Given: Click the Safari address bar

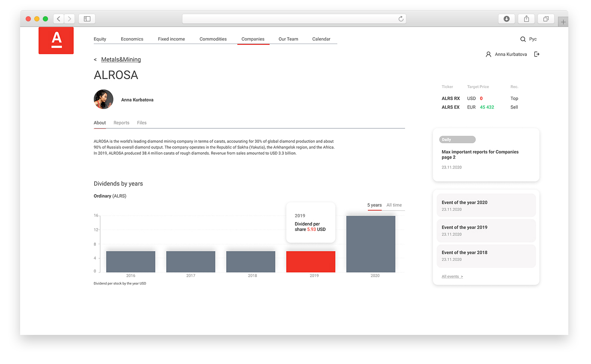Looking at the screenshot, I should (x=294, y=19).
